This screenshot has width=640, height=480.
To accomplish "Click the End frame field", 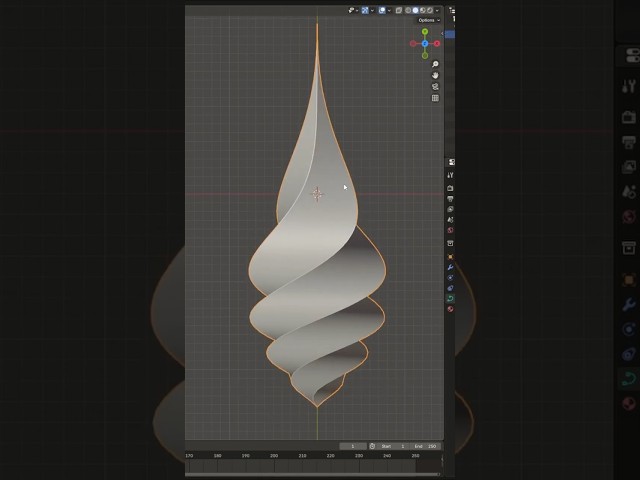I will 424,446.
